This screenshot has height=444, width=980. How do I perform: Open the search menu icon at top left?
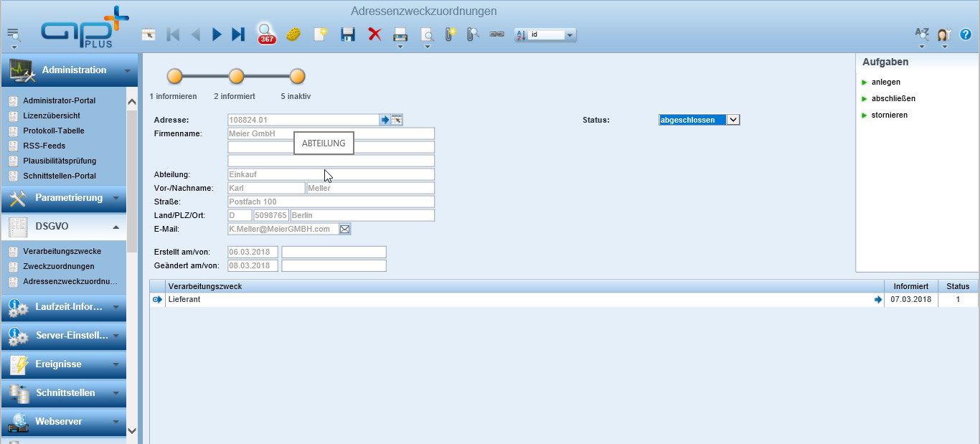click(x=13, y=34)
